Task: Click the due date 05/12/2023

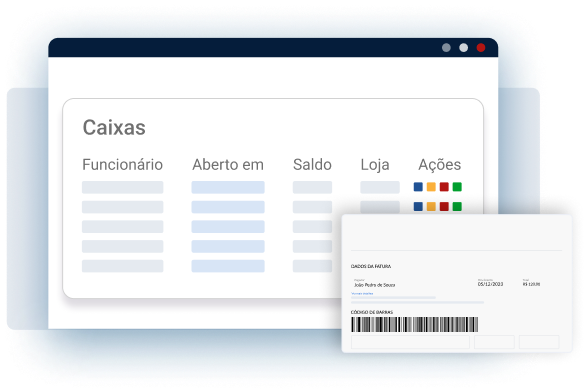Action: pyautogui.click(x=490, y=284)
